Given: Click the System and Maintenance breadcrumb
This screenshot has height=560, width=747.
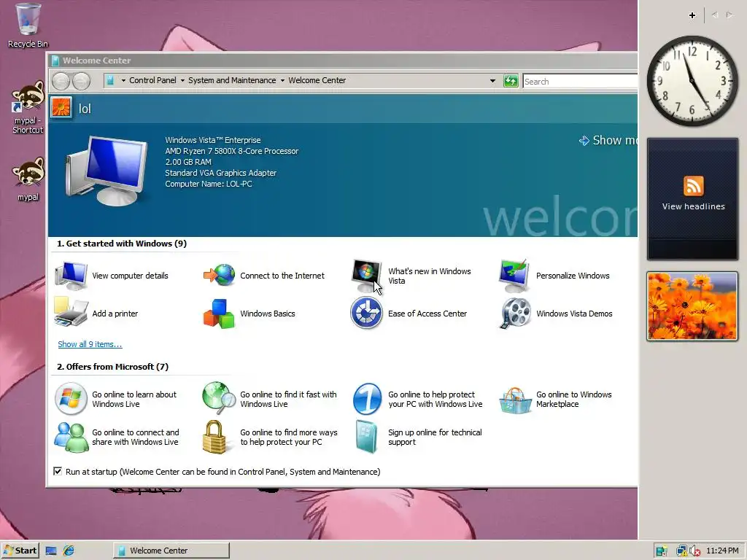Looking at the screenshot, I should coord(232,80).
